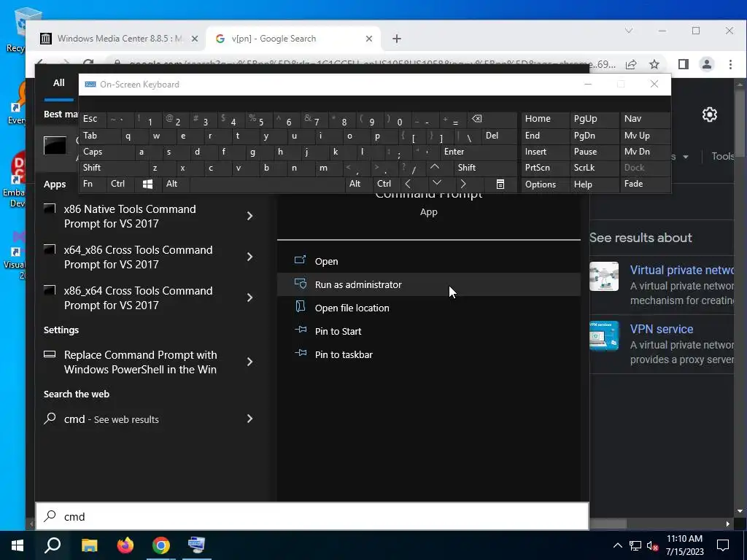747x560 pixels.
Task: Click the cmd search input field
Action: [x=312, y=516]
